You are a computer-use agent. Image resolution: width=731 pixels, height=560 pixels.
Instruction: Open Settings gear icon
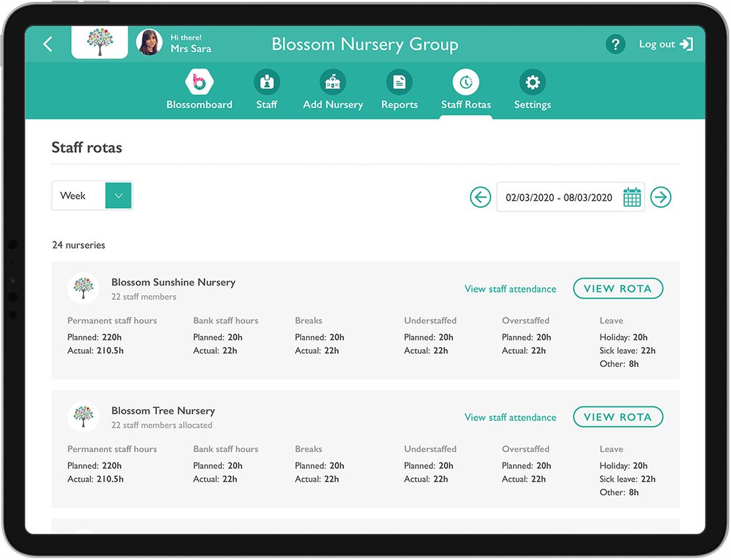pyautogui.click(x=532, y=82)
